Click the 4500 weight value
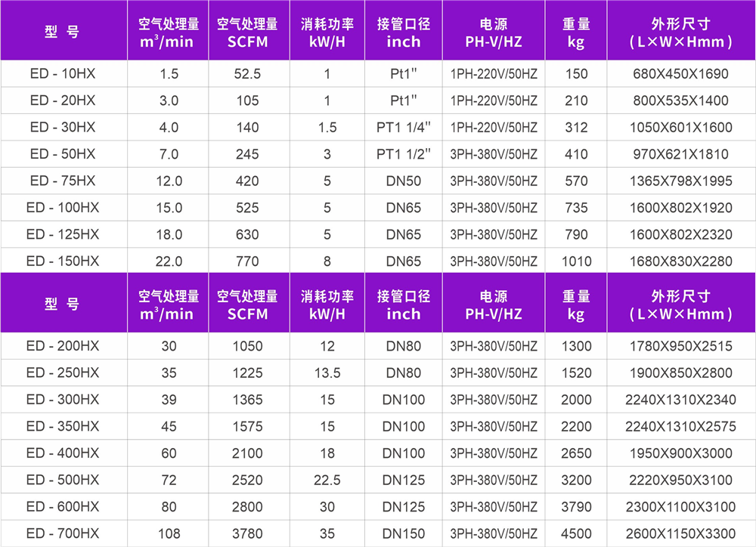The image size is (756, 547). (576, 534)
